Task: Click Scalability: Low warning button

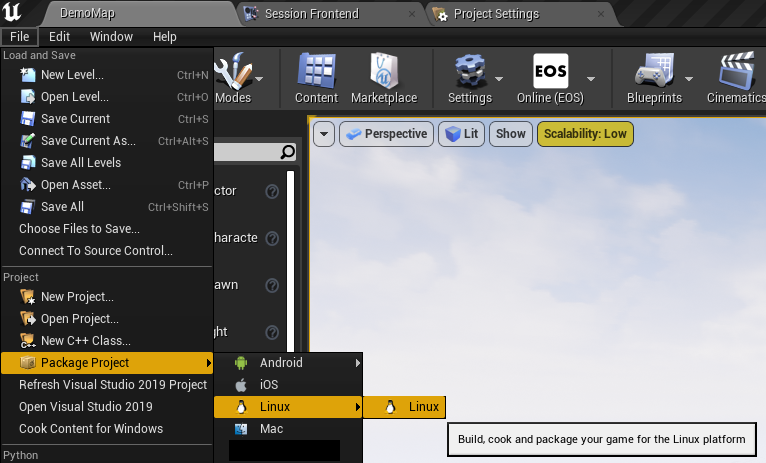Action: 585,134
